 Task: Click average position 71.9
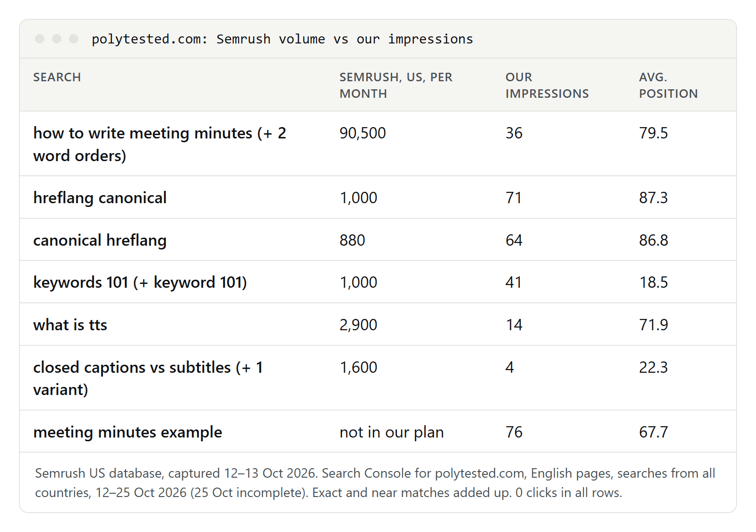[653, 325]
